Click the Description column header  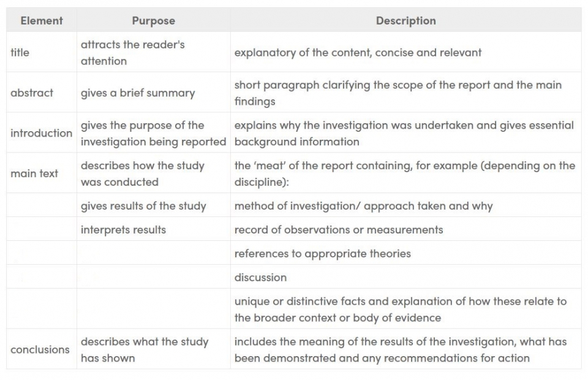[405, 21]
